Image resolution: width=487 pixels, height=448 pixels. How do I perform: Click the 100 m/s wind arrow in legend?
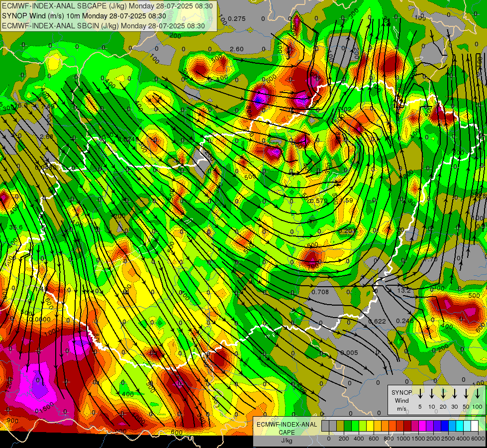pyautogui.click(x=478, y=394)
